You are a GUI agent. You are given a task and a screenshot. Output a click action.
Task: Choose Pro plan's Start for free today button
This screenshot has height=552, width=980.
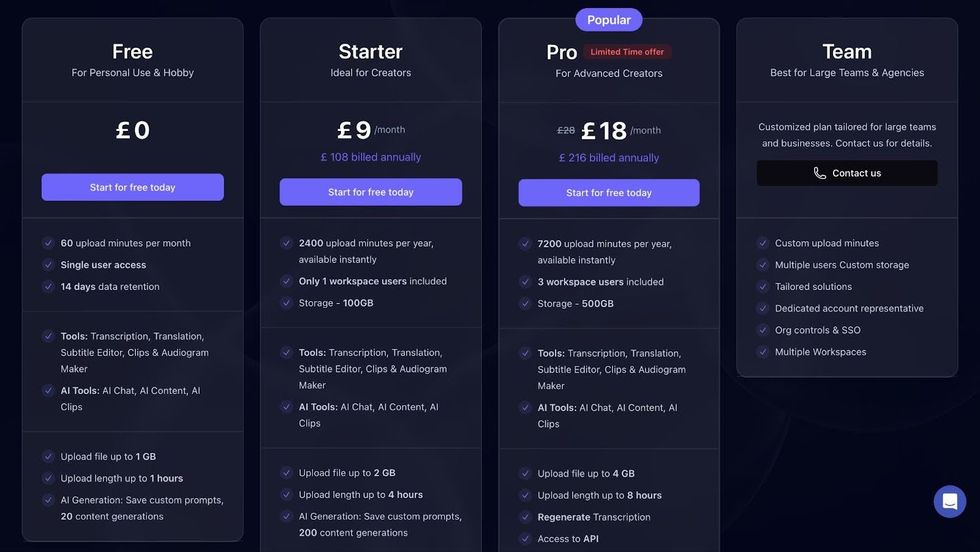pos(609,193)
